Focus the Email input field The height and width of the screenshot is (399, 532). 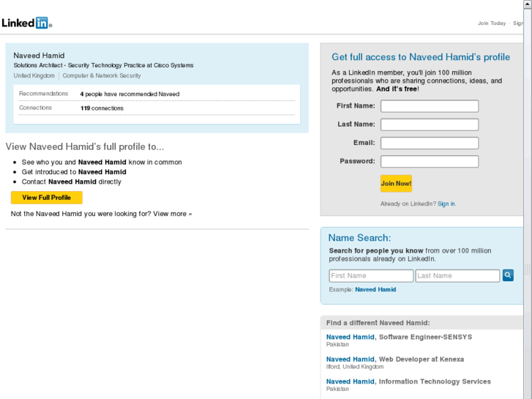[x=430, y=143]
